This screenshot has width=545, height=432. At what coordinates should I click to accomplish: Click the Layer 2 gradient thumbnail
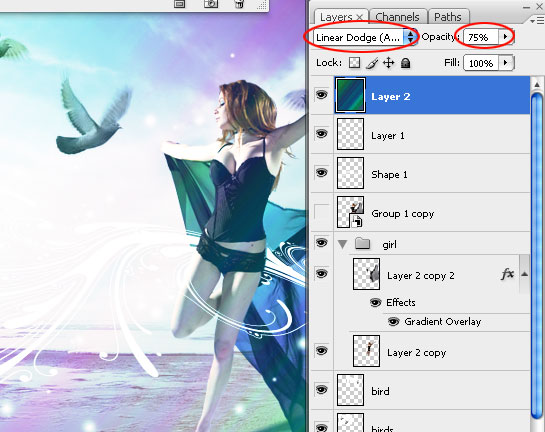pos(350,95)
